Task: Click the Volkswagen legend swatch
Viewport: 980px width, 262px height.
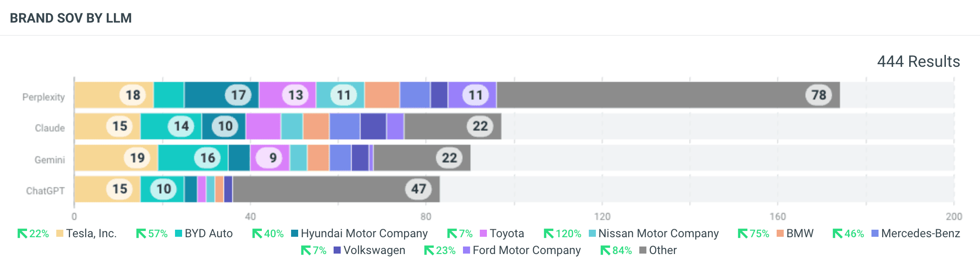Action: (x=337, y=250)
